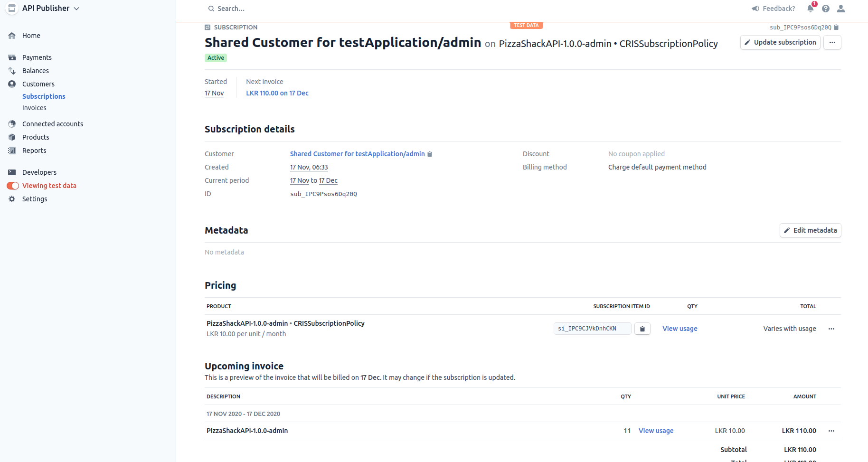Toggle the Viewing test data switch
Screen dimensions: 868x462
13,186
